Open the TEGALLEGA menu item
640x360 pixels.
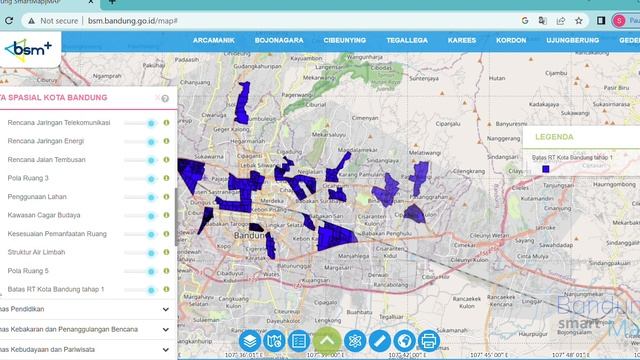pyautogui.click(x=407, y=40)
